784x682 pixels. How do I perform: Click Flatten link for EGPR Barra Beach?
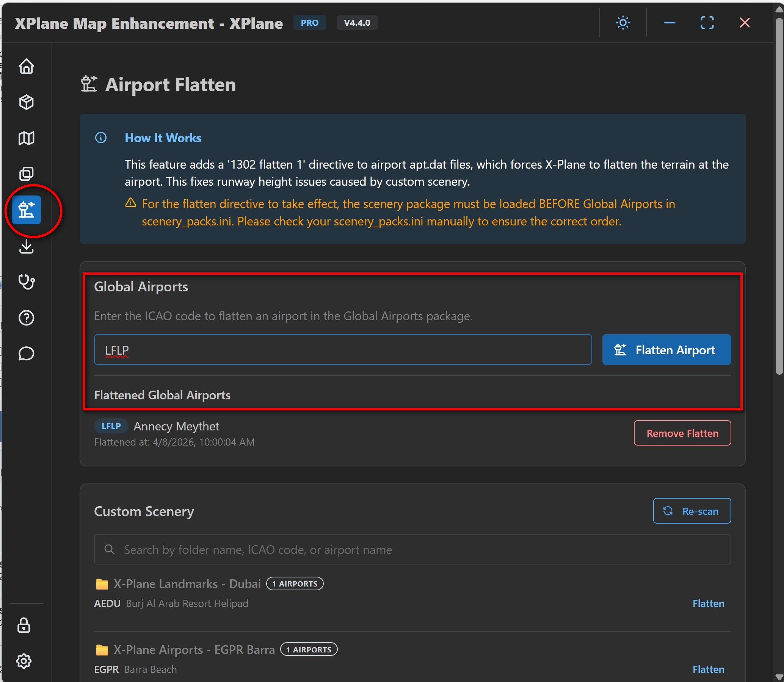coord(708,669)
